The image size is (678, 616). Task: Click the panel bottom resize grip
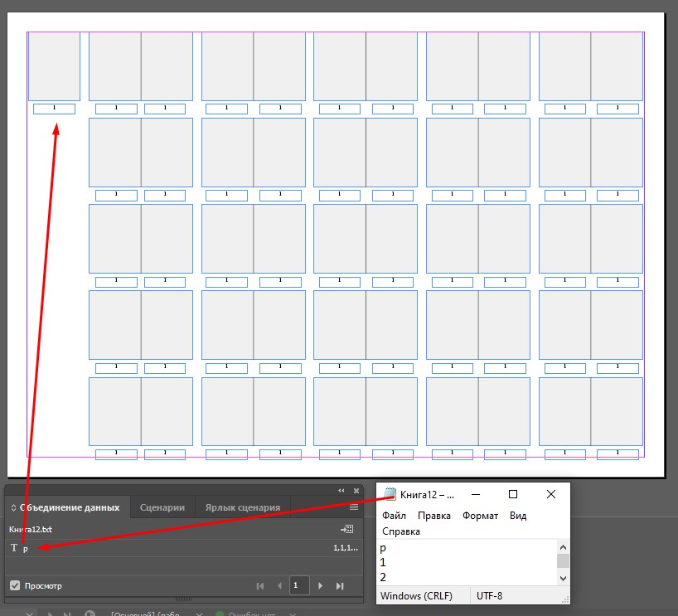coord(183,599)
